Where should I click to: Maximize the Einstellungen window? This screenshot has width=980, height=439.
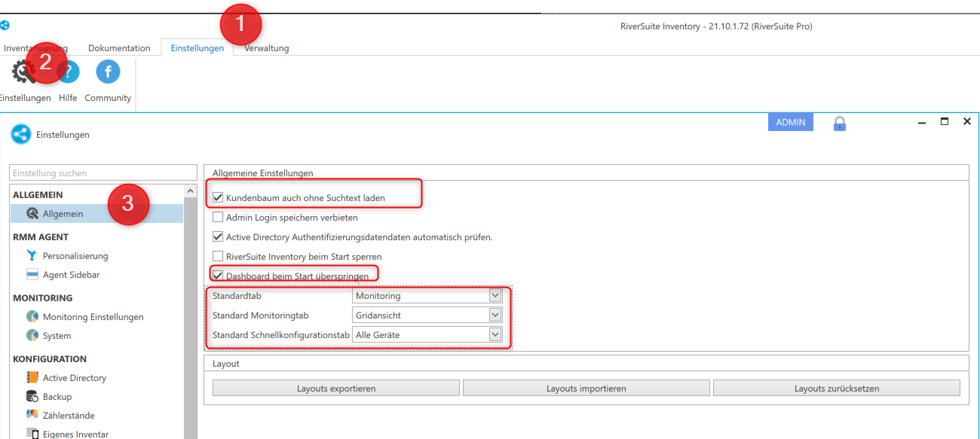tap(945, 121)
